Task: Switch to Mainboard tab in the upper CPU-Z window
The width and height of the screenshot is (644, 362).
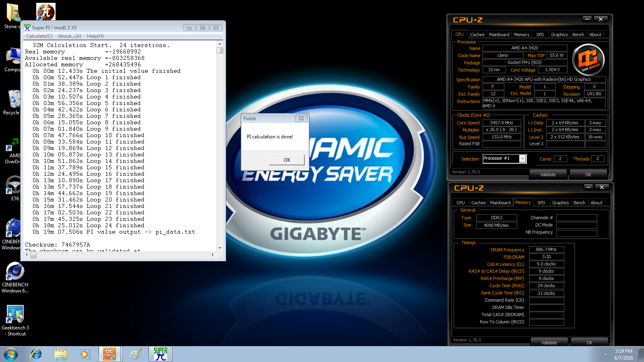Action: [x=499, y=35]
